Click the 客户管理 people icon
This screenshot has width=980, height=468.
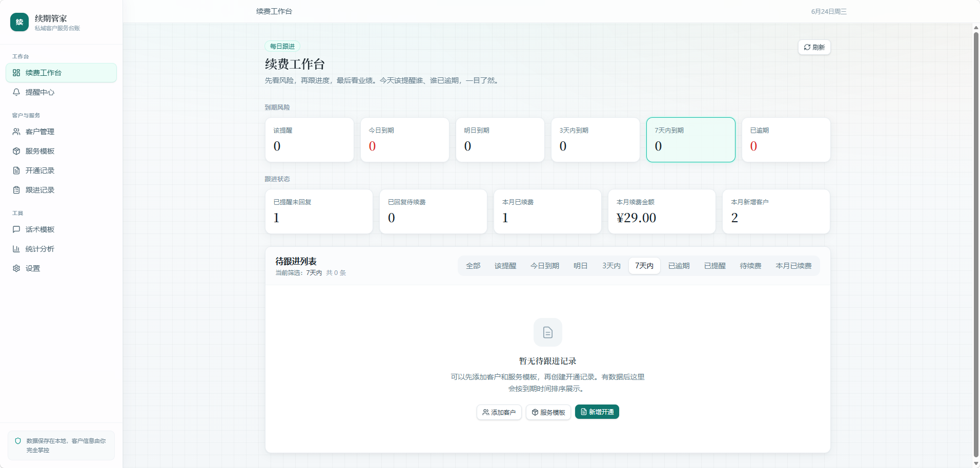[16, 132]
